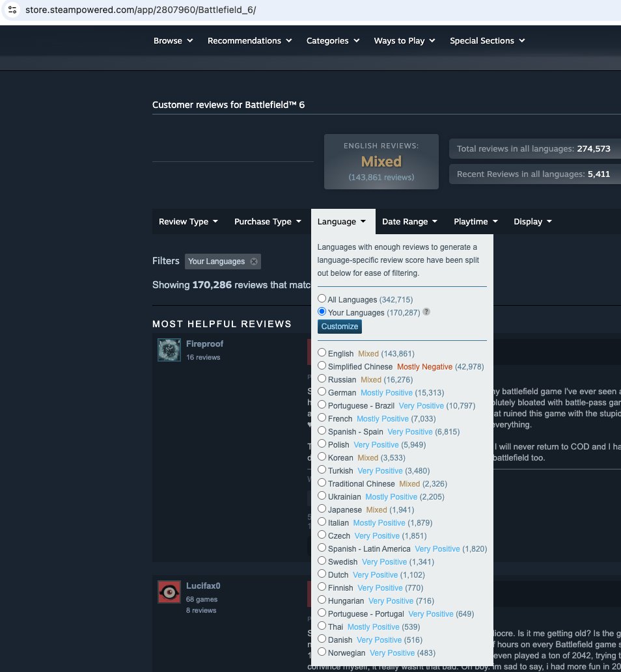Open Lucifax0's profile link

[203, 586]
